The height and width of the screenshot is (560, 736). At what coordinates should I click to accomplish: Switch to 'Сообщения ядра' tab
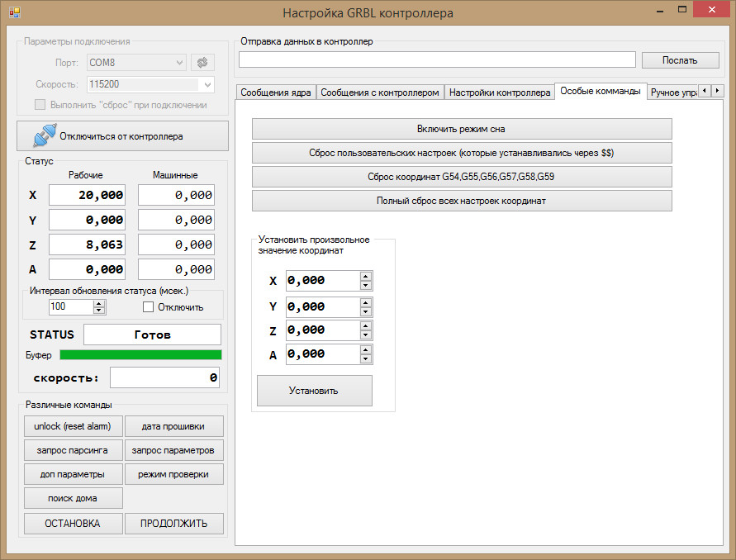pyautogui.click(x=276, y=93)
